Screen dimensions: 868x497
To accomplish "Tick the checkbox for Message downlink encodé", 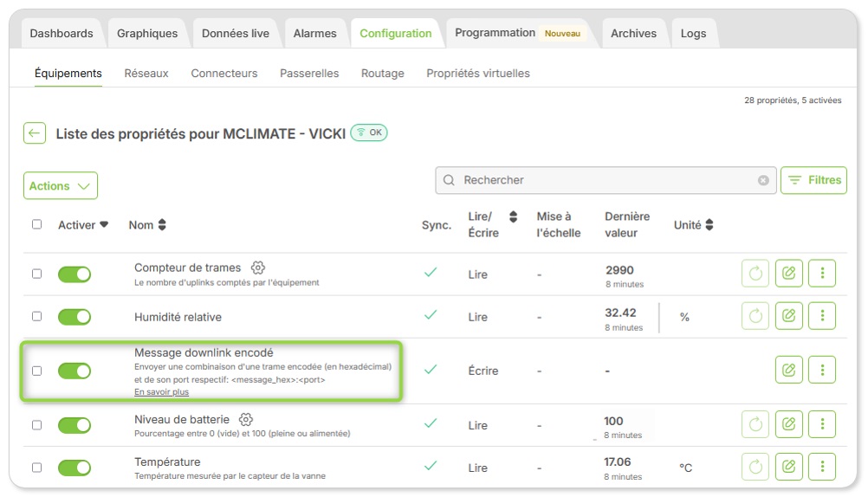I will [36, 371].
